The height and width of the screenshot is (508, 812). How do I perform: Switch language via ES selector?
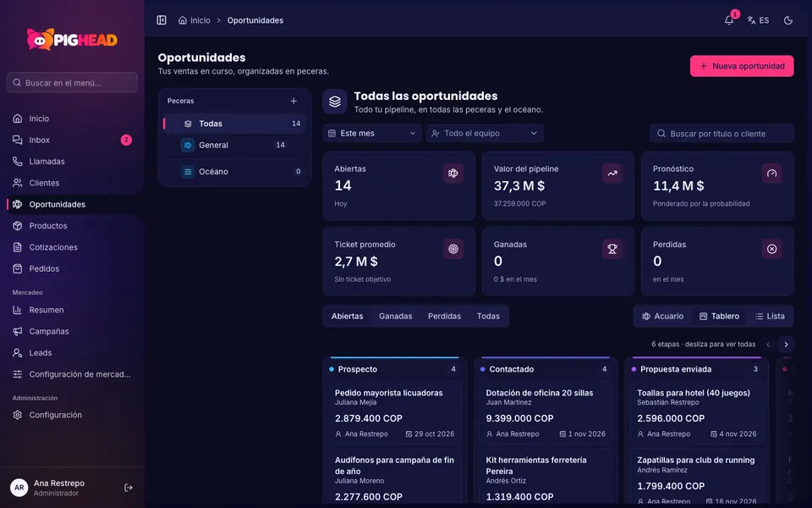pos(758,20)
